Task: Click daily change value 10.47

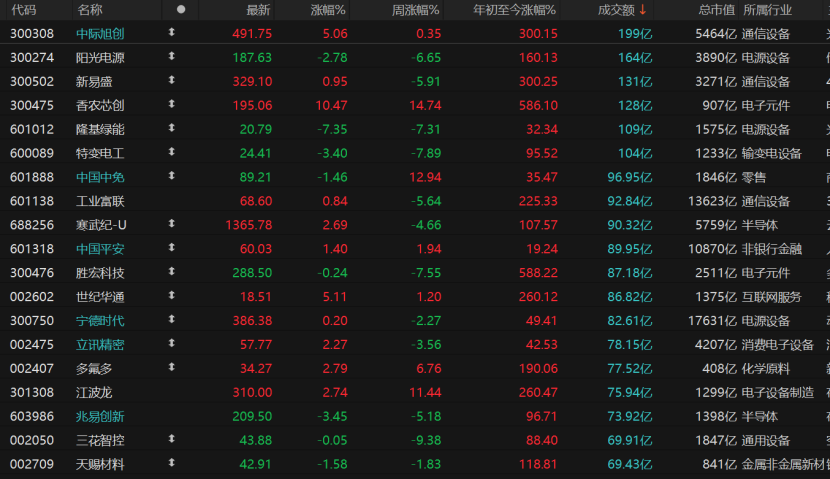Action: coord(331,105)
